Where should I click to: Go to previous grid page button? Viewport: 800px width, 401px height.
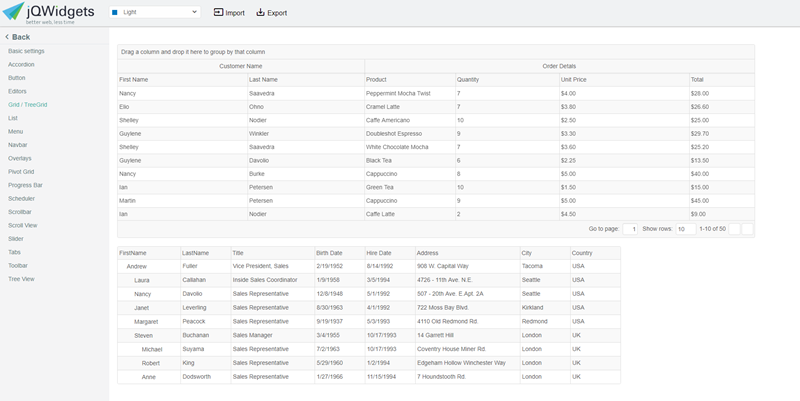(x=734, y=229)
